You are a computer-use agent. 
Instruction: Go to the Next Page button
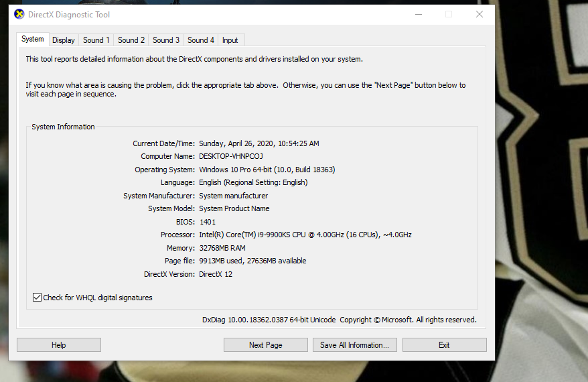(x=265, y=345)
